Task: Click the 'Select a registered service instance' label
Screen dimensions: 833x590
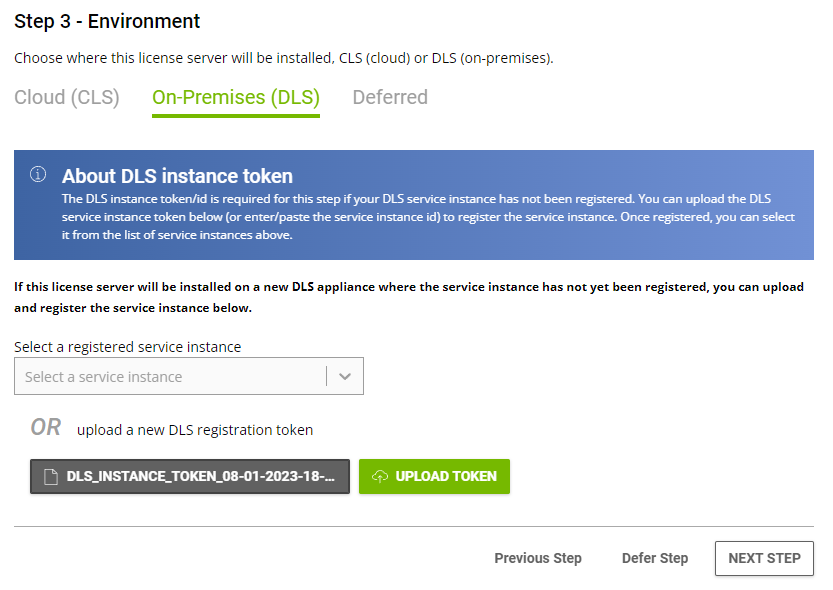Action: coord(127,347)
